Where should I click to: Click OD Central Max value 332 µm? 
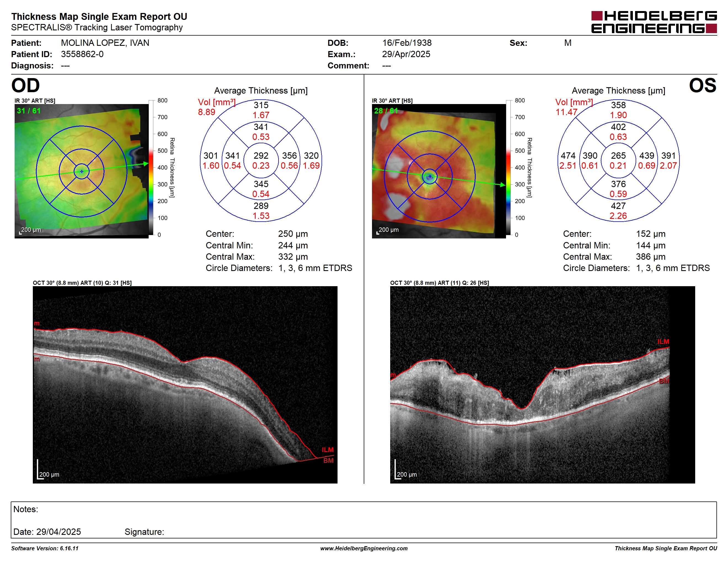point(293,257)
